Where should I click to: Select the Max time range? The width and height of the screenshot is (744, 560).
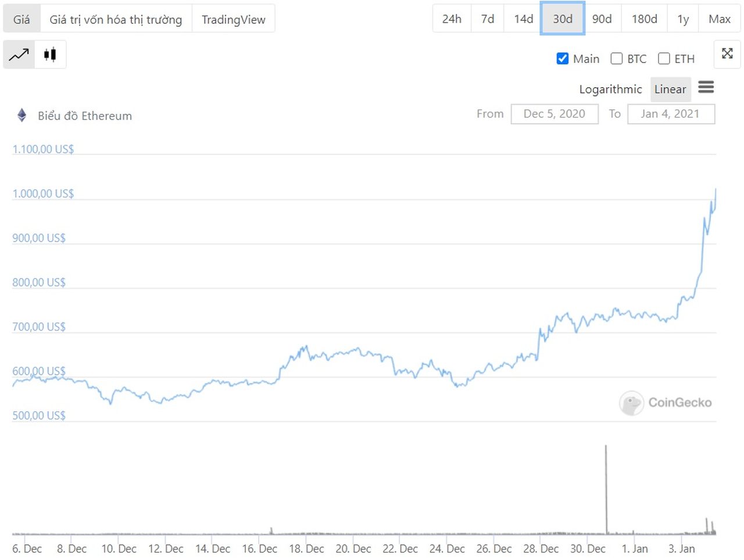720,19
